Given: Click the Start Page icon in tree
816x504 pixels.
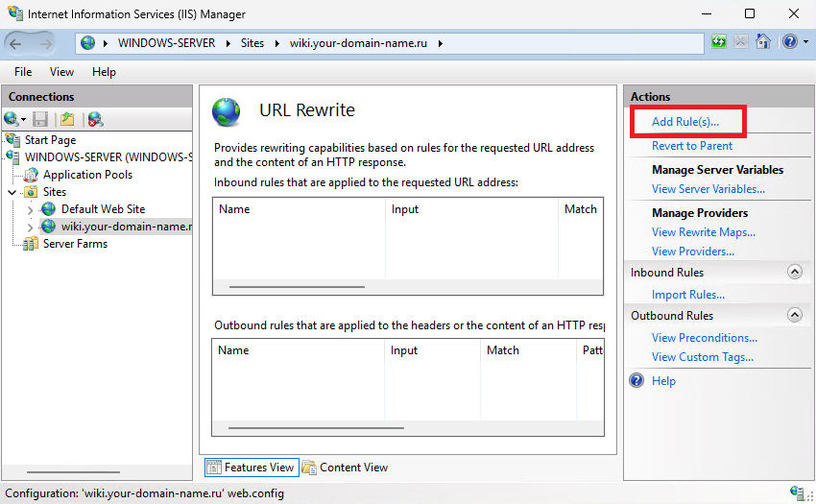Looking at the screenshot, I should pyautogui.click(x=13, y=139).
